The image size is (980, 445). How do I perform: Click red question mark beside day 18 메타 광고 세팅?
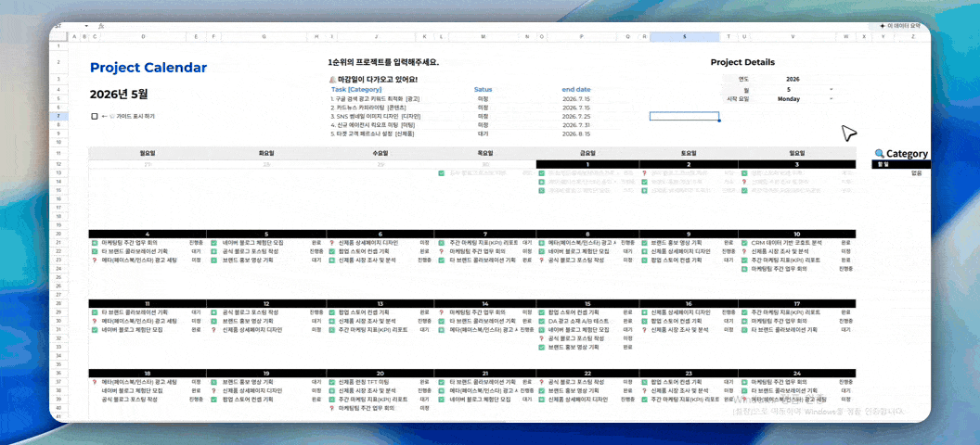95,381
